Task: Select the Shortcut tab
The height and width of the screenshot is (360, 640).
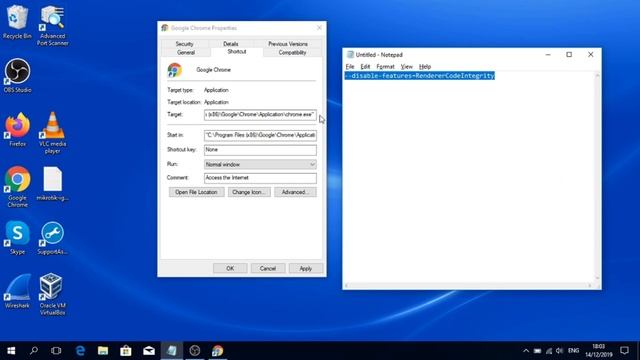Action: pos(237,52)
